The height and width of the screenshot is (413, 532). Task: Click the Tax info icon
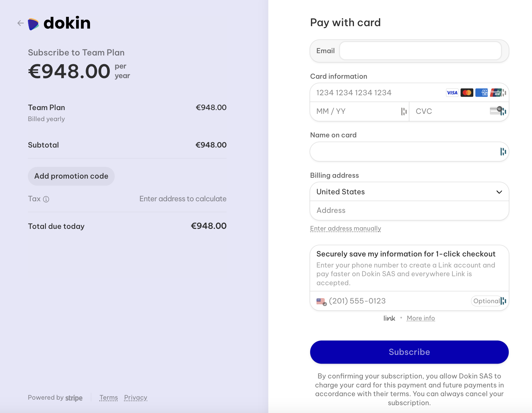[x=46, y=199]
